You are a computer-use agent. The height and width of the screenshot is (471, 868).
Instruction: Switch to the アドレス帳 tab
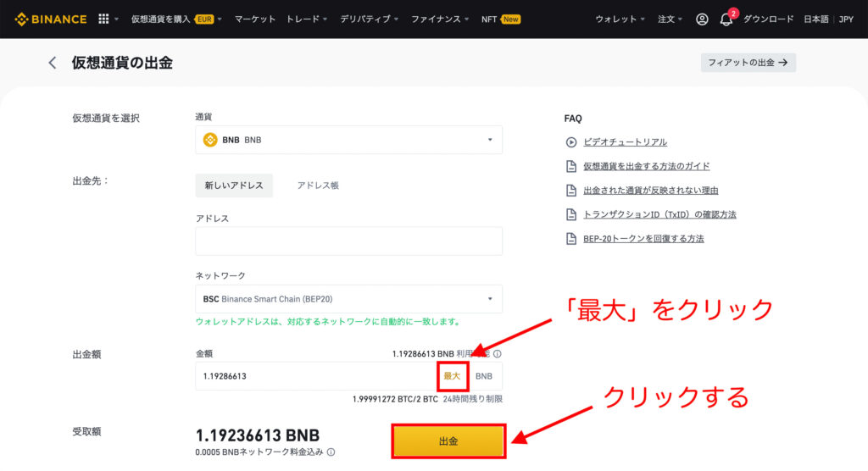tap(318, 186)
